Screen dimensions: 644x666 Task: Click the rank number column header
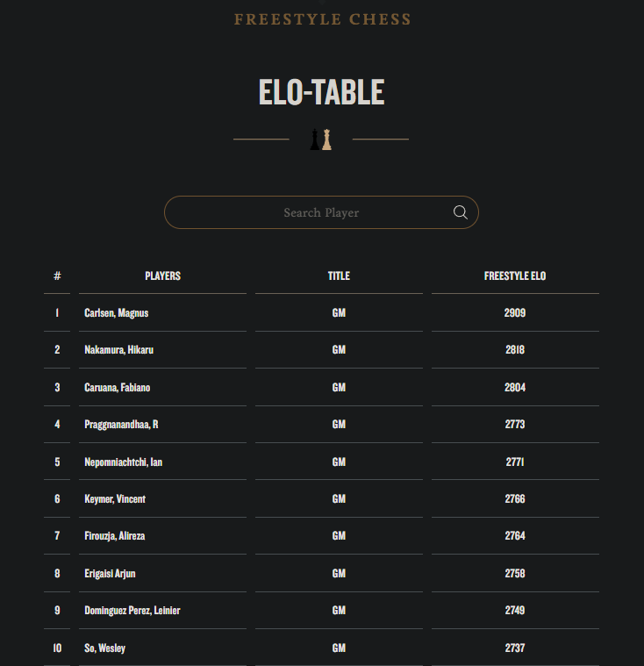point(57,276)
